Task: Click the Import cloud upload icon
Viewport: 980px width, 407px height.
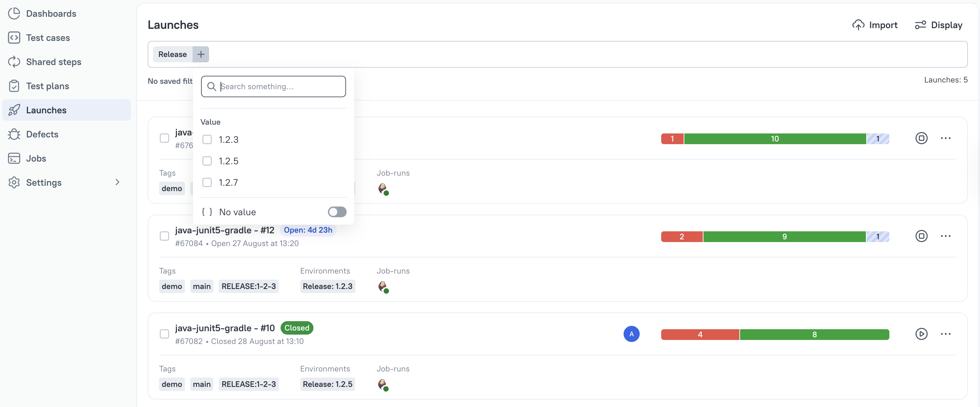Action: 858,25
